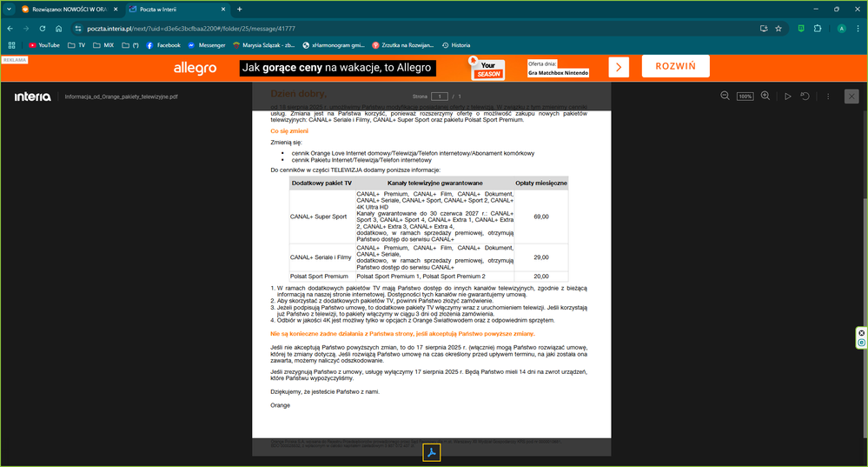Screen dimensions: 868x467
Task: Open the MIX bookmarks folder
Action: pos(103,45)
